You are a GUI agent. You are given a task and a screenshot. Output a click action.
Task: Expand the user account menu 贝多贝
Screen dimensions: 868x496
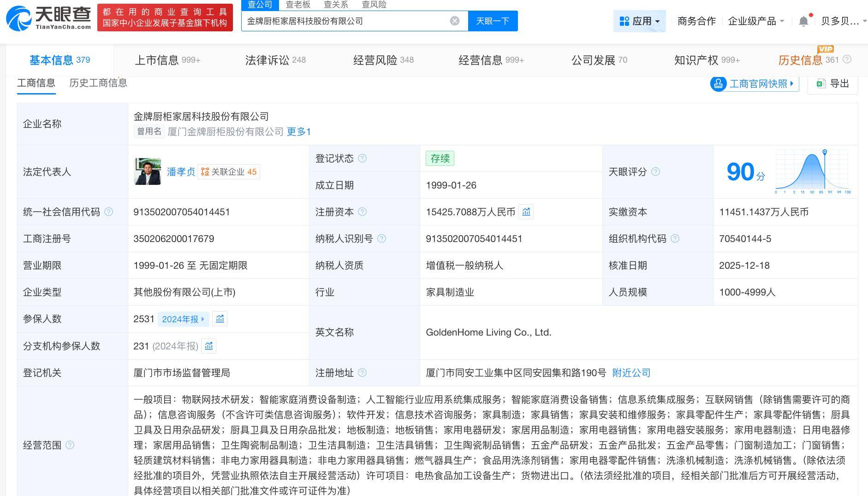coord(843,21)
